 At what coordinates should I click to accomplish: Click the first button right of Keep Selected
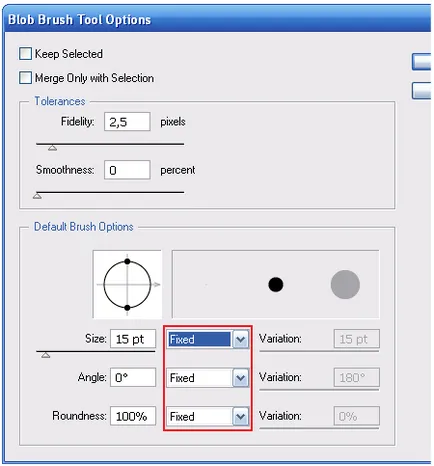[422, 62]
